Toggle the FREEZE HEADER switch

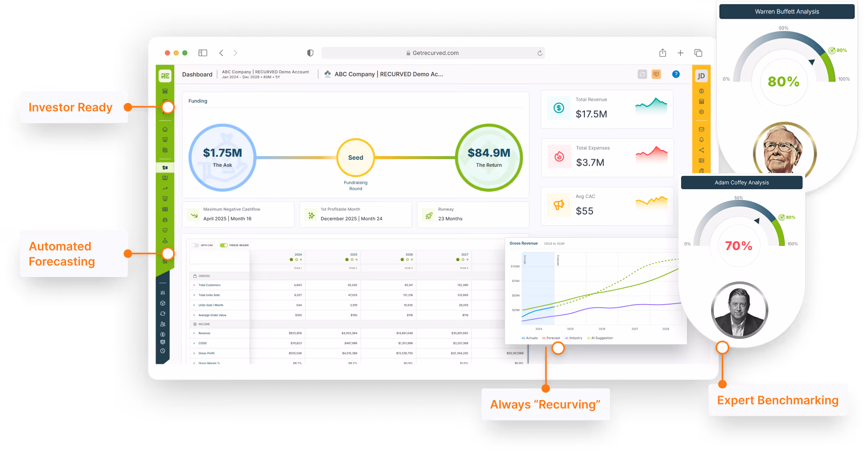(224, 245)
